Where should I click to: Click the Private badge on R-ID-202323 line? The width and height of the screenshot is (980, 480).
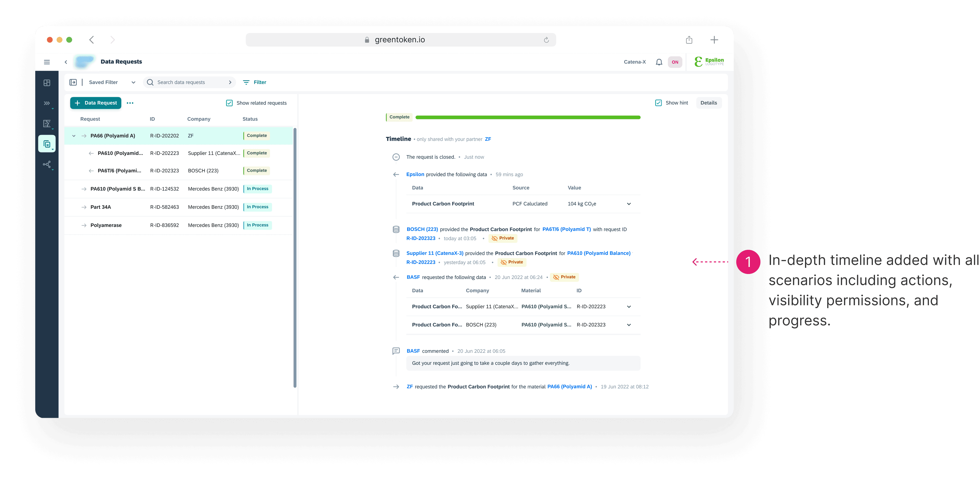(x=503, y=238)
